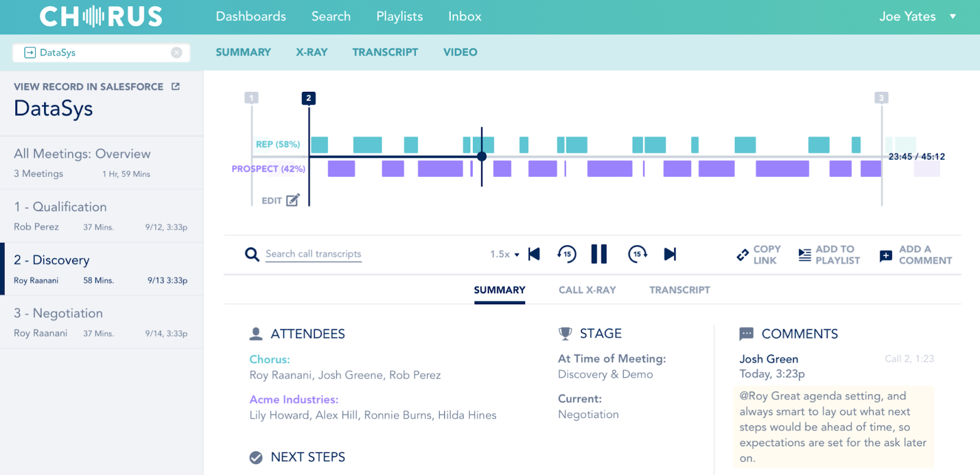Click the Stage trophy icon
The height and width of the screenshot is (475, 980).
tap(565, 334)
